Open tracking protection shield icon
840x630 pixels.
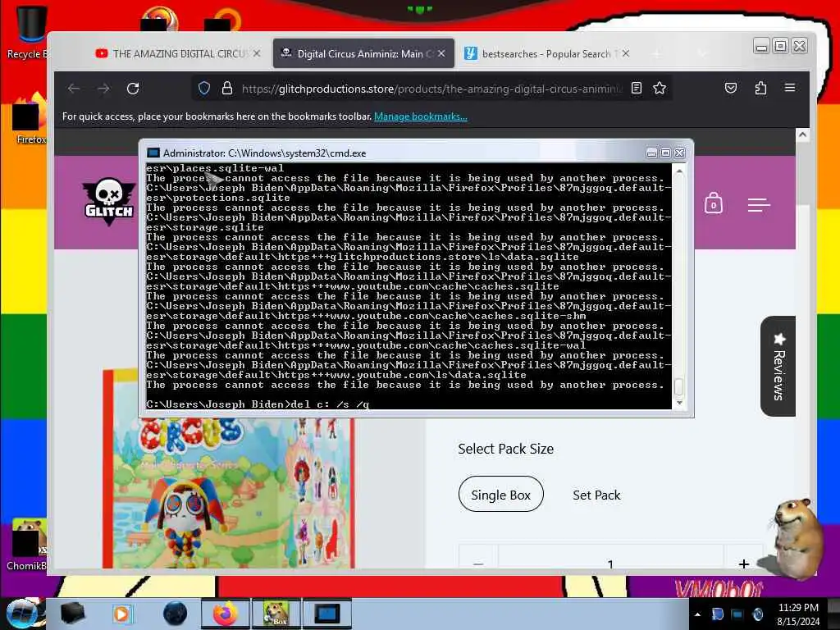(x=204, y=89)
